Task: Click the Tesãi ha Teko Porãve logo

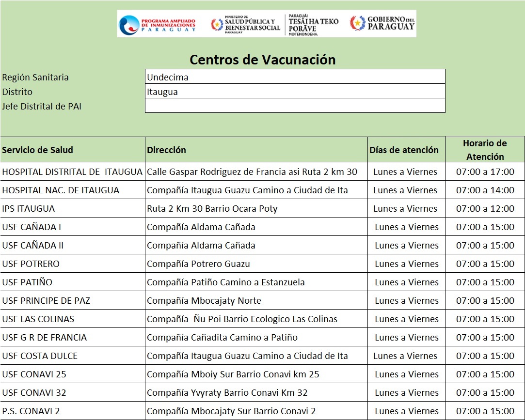Action: 313,24
